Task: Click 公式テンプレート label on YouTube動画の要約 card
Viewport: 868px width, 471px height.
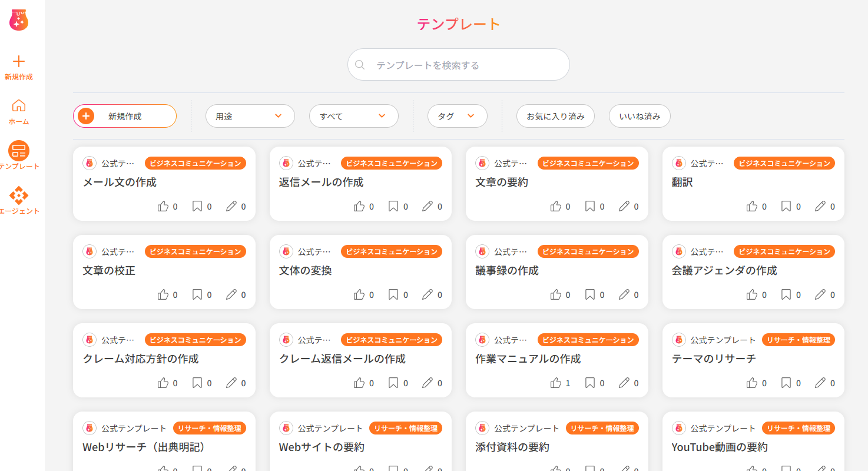Action: point(723,428)
